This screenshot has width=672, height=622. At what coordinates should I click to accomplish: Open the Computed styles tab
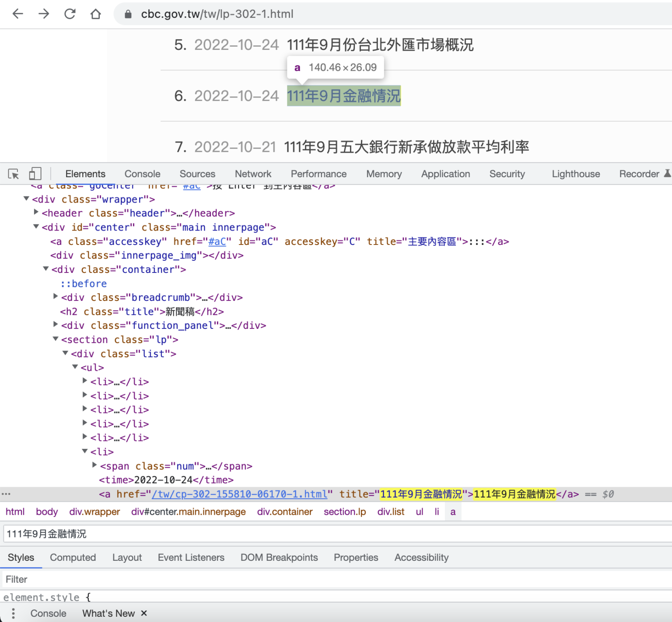(x=73, y=557)
